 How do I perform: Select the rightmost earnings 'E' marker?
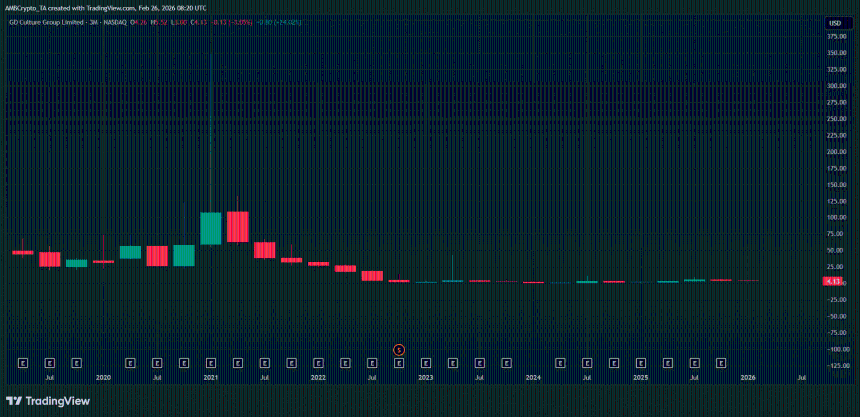(748, 363)
